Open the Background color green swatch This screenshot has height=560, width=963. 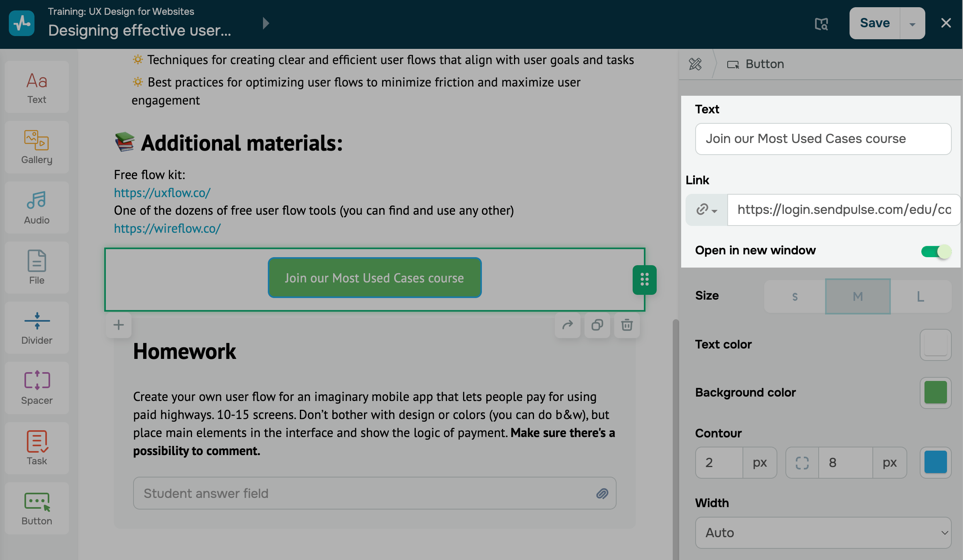tap(935, 393)
